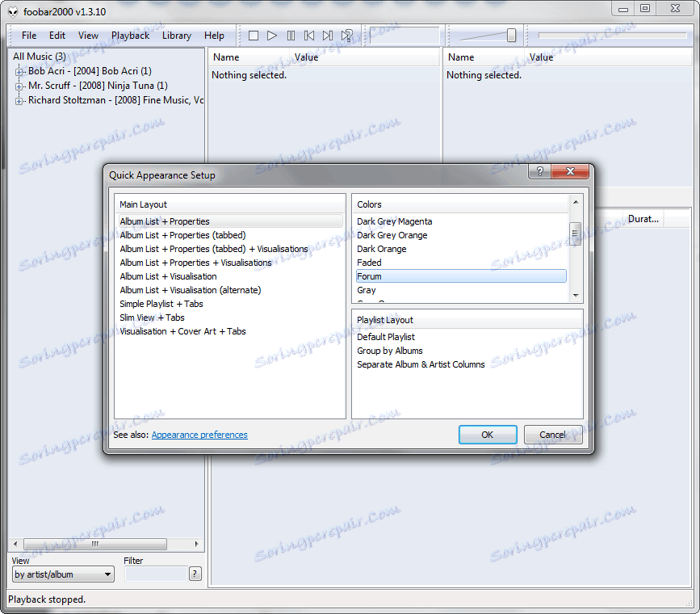The image size is (700, 614).
Task: Go to the previous track
Action: (309, 36)
